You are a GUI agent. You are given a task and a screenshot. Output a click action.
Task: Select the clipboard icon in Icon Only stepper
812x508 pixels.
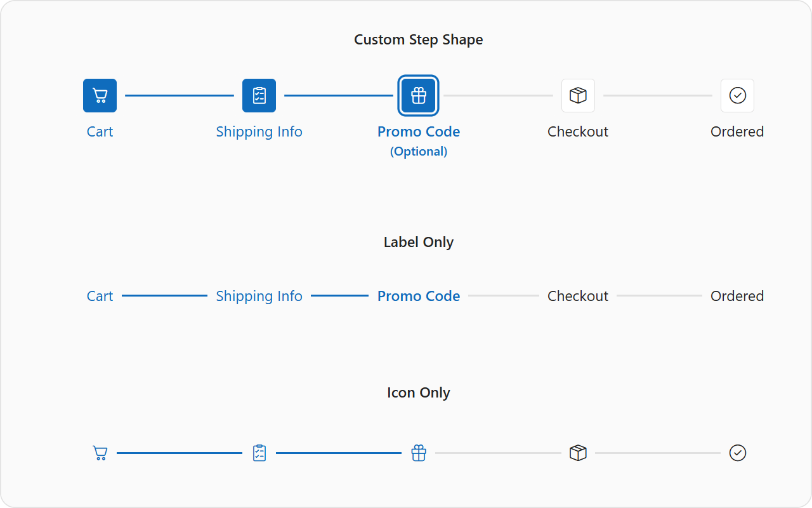tap(259, 453)
